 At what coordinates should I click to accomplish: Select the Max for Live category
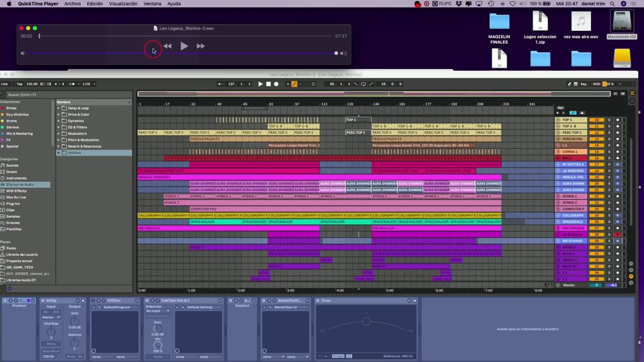coord(16,197)
